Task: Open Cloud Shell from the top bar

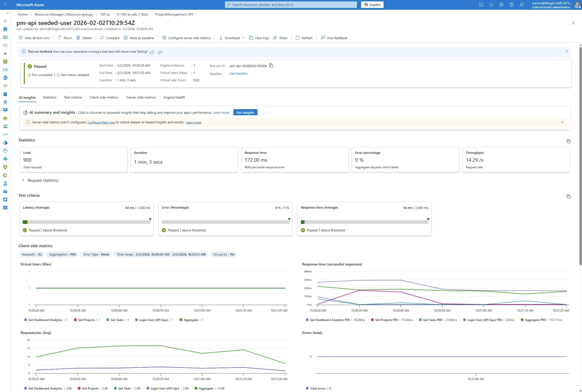Action: [481, 5]
